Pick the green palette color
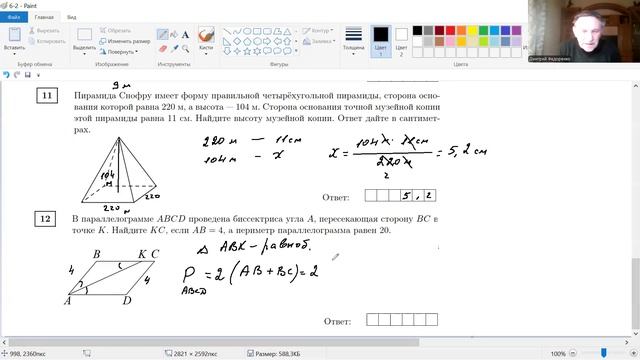 click(x=483, y=31)
